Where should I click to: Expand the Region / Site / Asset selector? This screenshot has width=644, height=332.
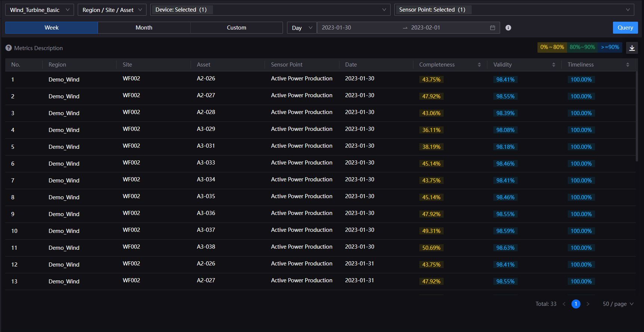pyautogui.click(x=112, y=10)
